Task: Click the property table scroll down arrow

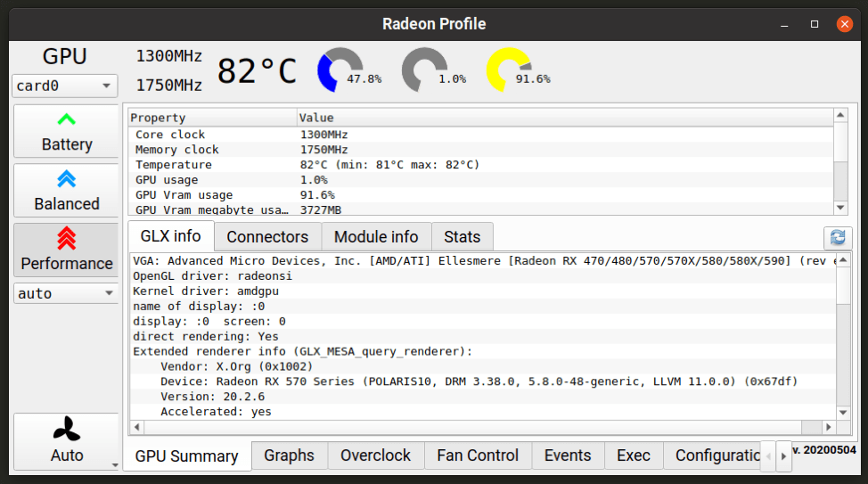Action: 840,208
